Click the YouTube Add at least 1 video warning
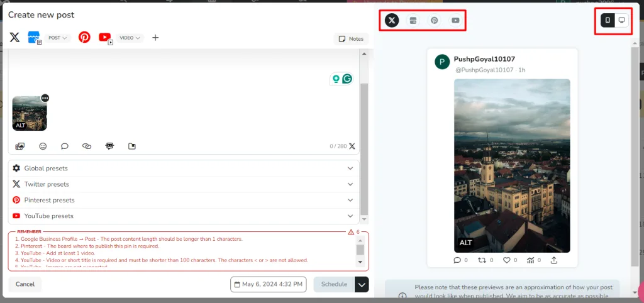 (55, 253)
